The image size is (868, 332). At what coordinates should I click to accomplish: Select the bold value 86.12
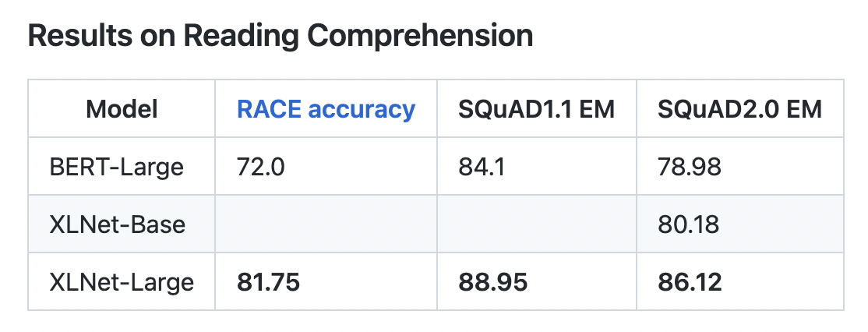(x=690, y=281)
